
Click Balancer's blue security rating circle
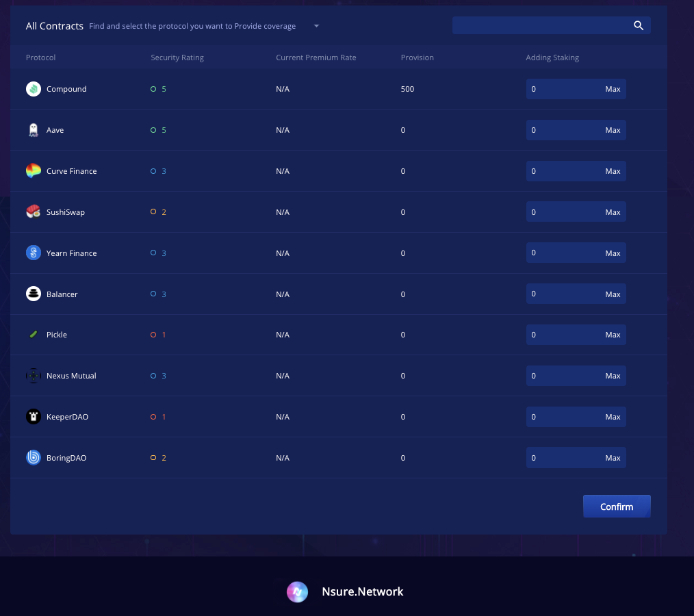(x=153, y=294)
